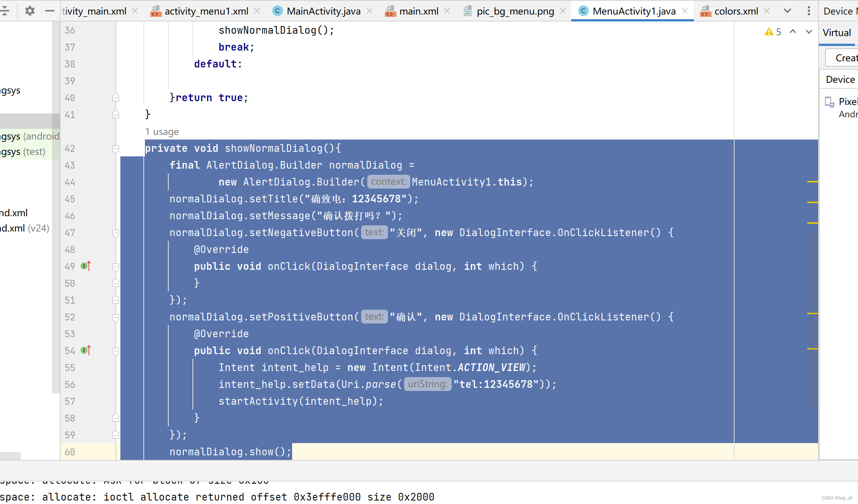The height and width of the screenshot is (504, 858).
Task: Click the image icon on pic_bg_menu.png tab
Action: (467, 11)
